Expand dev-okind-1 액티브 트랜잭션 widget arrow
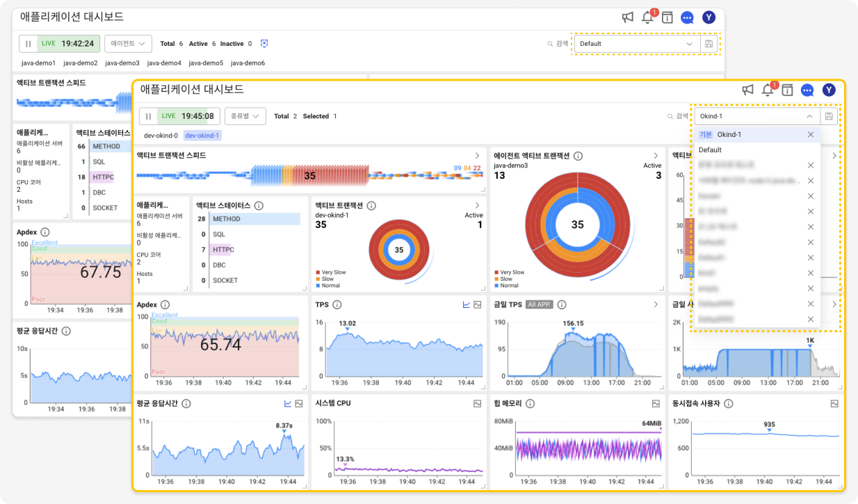The width and height of the screenshot is (858, 504). coord(477,206)
